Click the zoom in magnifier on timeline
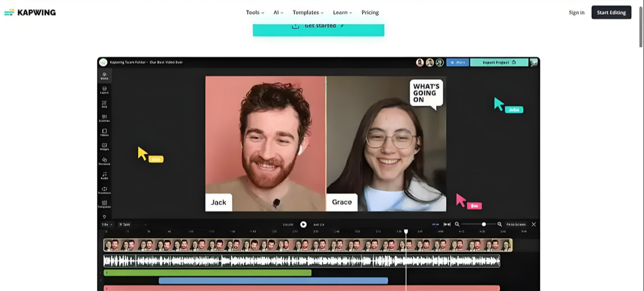 coord(500,224)
